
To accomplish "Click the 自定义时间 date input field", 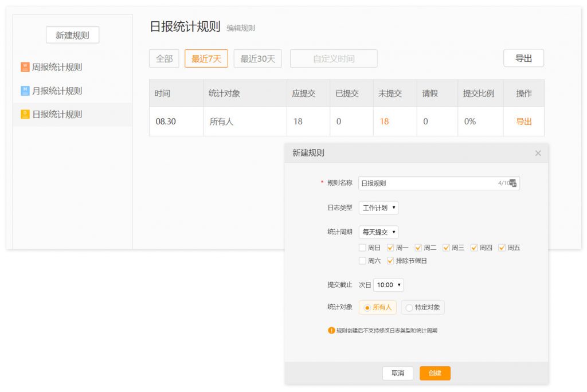I will click(334, 58).
